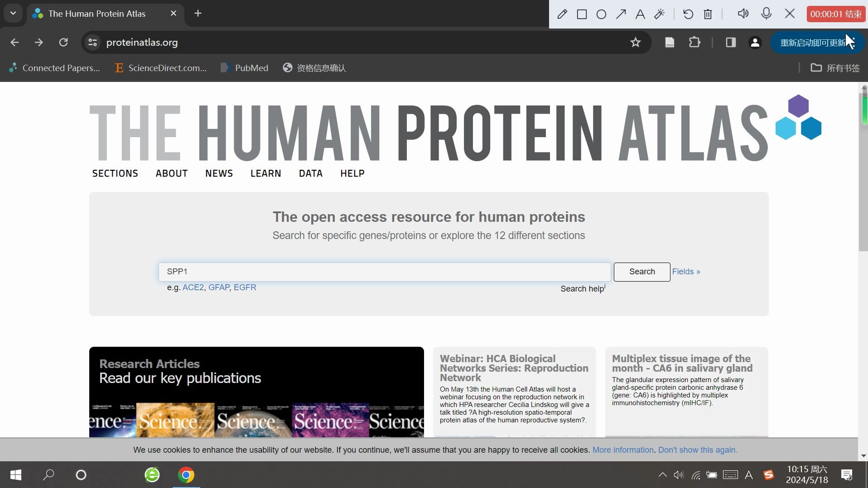Image resolution: width=868 pixels, height=488 pixels.
Task: Open the ABOUT menu
Action: 172,173
